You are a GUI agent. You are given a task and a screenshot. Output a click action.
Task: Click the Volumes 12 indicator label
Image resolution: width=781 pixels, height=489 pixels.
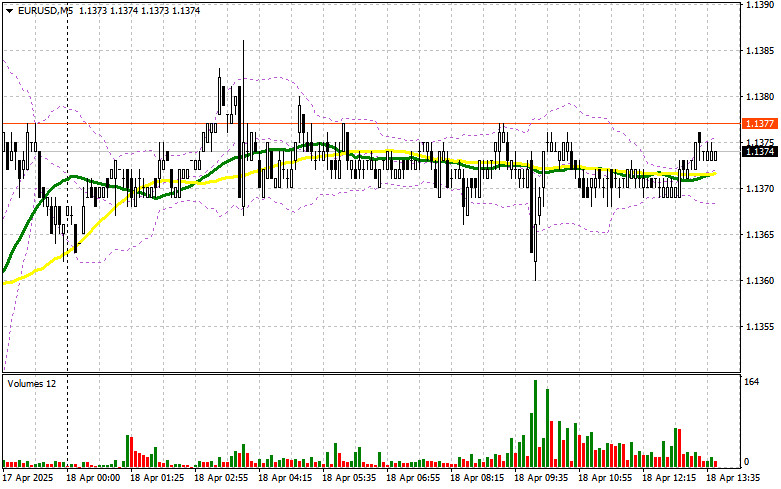pos(32,384)
